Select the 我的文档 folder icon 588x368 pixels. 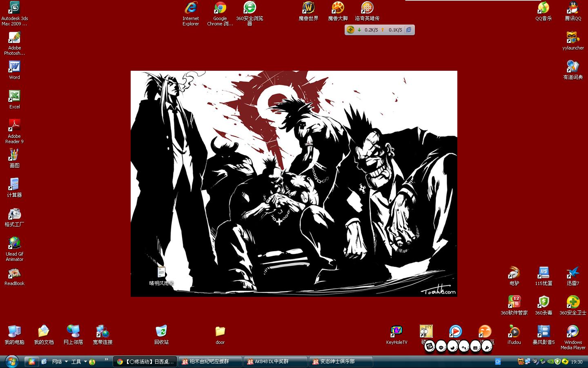(x=44, y=335)
